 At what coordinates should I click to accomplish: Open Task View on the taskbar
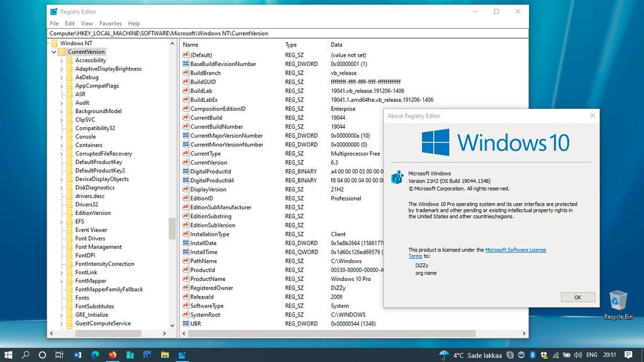pos(59,354)
